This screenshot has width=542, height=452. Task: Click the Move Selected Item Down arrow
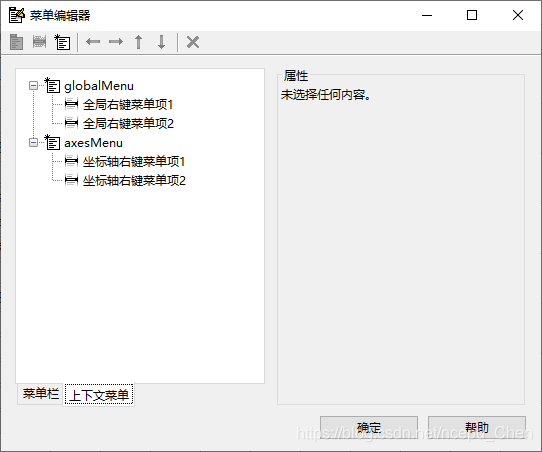(x=161, y=42)
